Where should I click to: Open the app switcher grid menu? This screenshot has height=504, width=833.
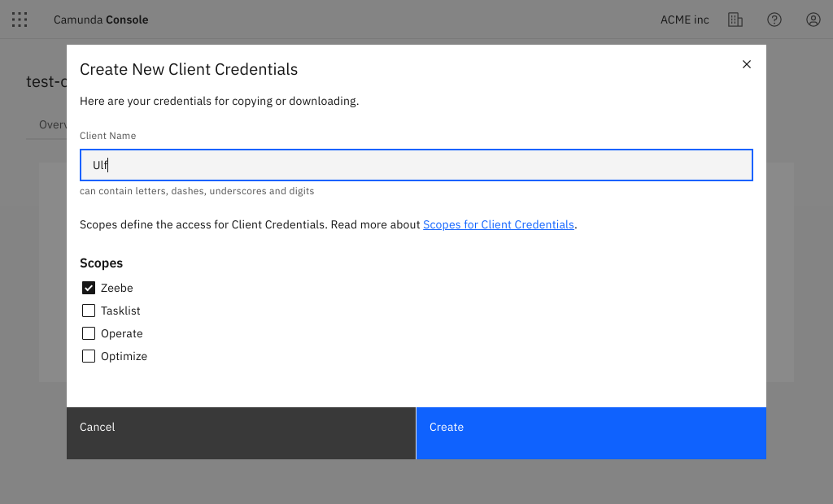tap(20, 20)
